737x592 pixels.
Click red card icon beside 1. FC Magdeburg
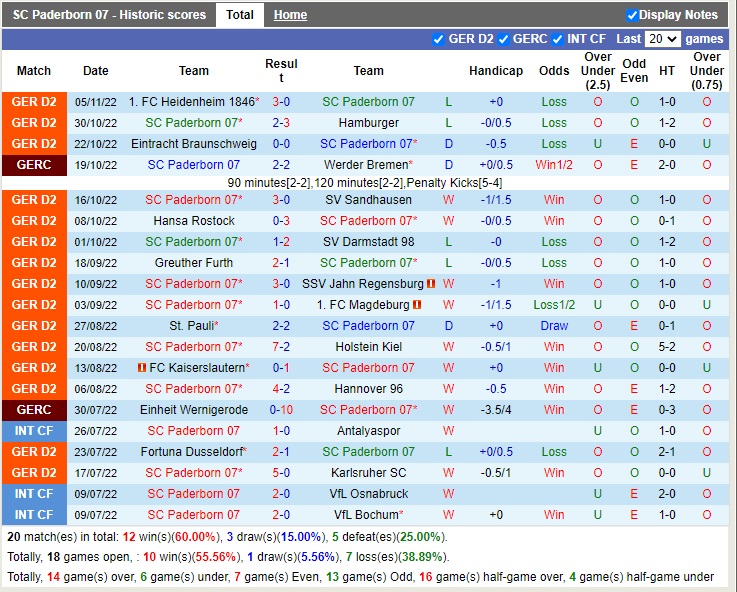point(417,305)
